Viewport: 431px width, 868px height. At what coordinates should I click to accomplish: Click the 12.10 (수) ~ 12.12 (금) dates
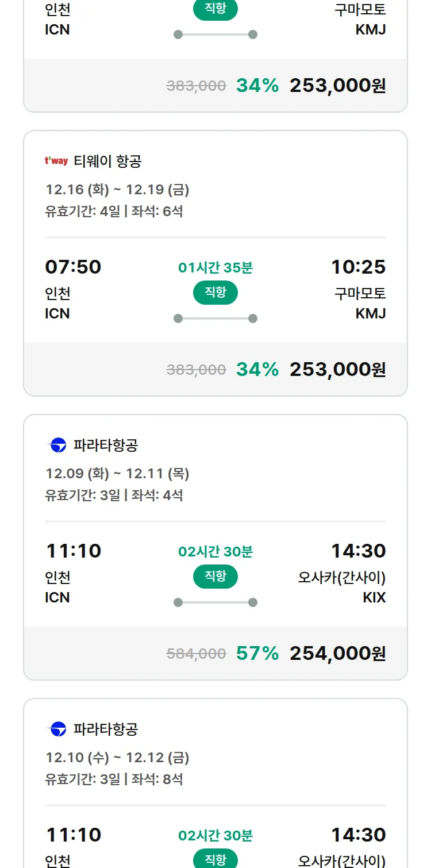[x=117, y=758]
